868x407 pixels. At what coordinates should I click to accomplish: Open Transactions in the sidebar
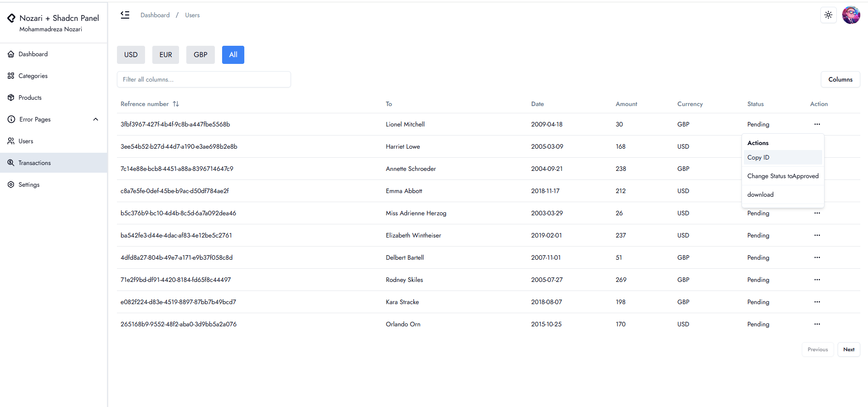(53, 163)
